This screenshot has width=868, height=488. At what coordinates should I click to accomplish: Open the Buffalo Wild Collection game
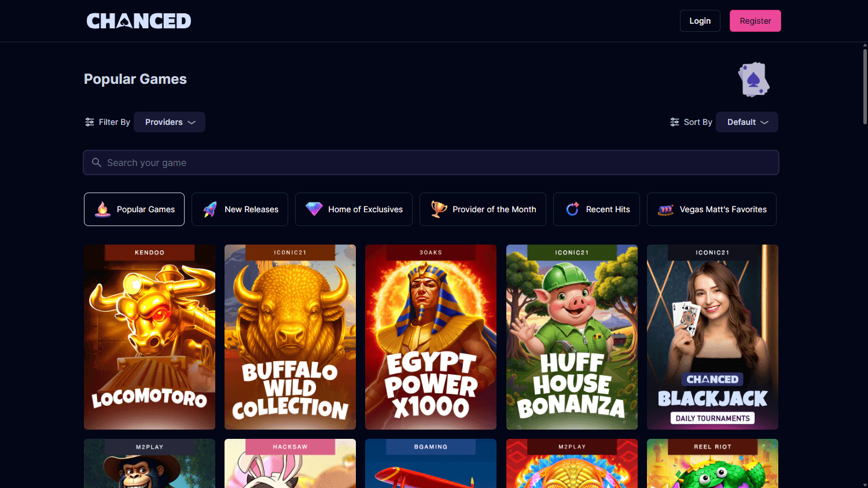(290, 337)
